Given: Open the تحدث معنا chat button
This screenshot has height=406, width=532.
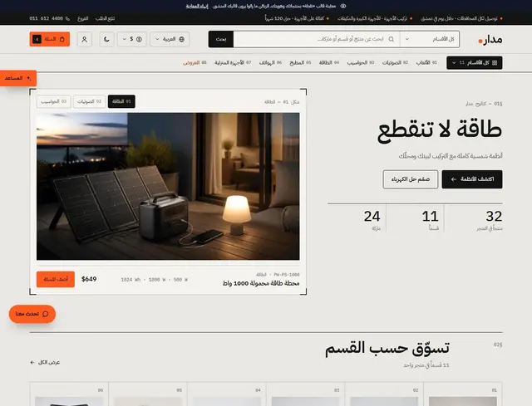Looking at the screenshot, I should click(32, 314).
